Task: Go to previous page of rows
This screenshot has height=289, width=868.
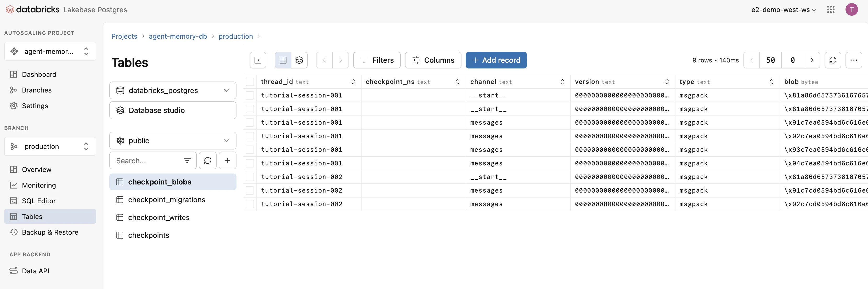Action: coord(751,60)
